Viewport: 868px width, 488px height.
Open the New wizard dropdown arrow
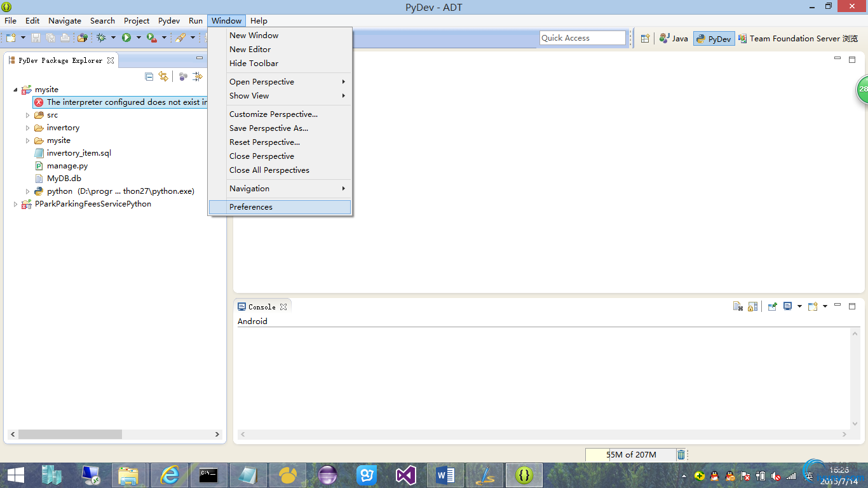click(x=24, y=38)
